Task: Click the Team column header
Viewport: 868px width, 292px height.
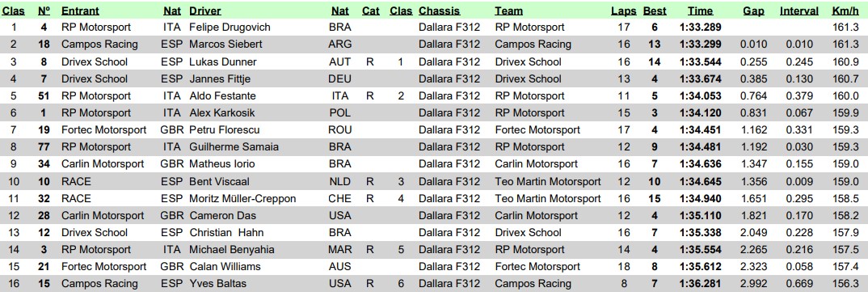Action: pos(508,11)
